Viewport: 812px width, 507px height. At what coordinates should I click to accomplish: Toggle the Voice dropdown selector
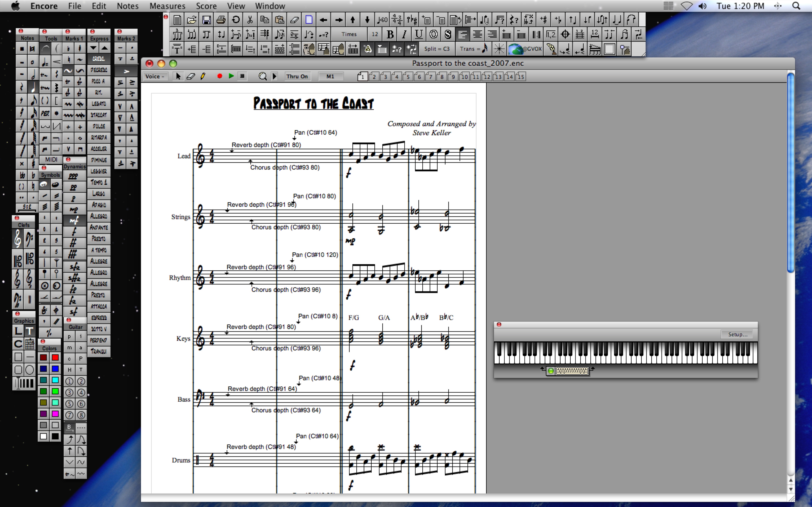(x=154, y=77)
